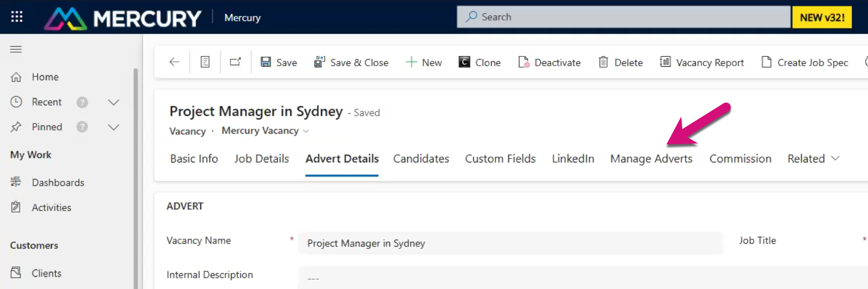Click the Save floppy disk icon
The image size is (868, 289).
[x=266, y=62]
